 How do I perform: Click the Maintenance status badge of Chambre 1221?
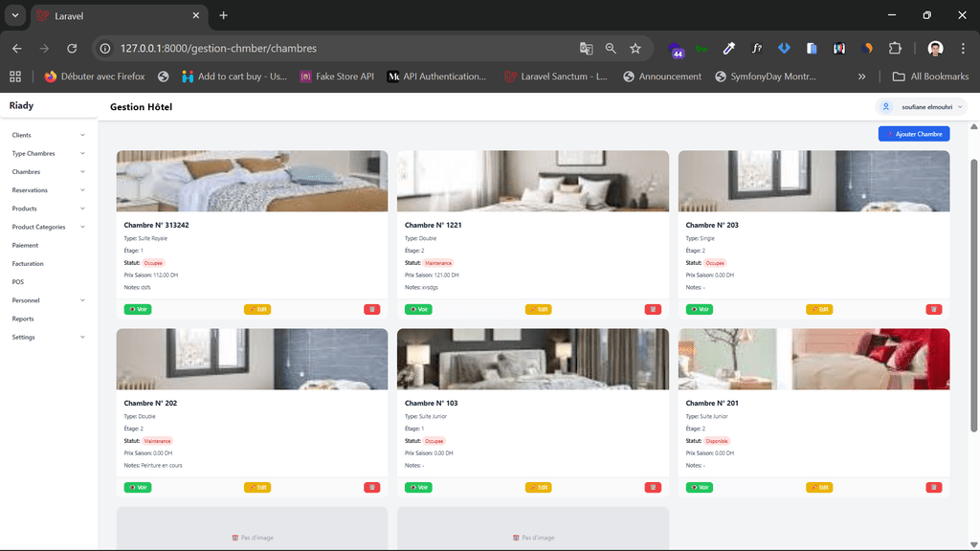(x=438, y=263)
